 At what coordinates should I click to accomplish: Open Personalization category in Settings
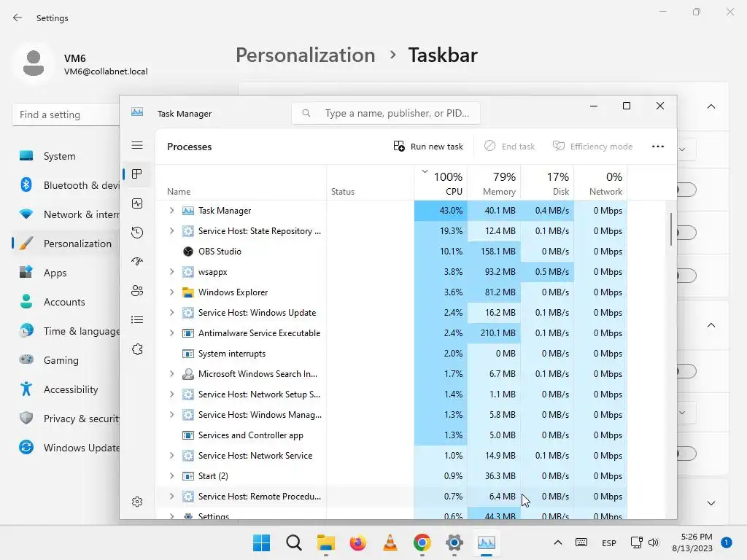click(66, 244)
